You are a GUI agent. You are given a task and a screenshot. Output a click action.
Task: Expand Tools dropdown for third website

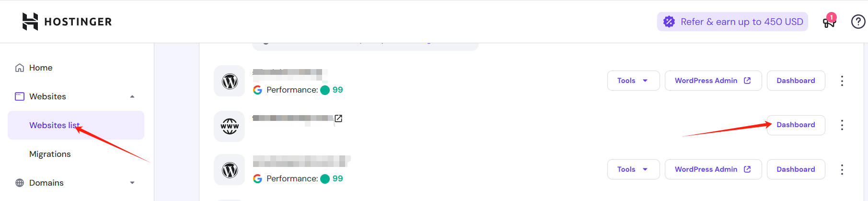tap(633, 169)
